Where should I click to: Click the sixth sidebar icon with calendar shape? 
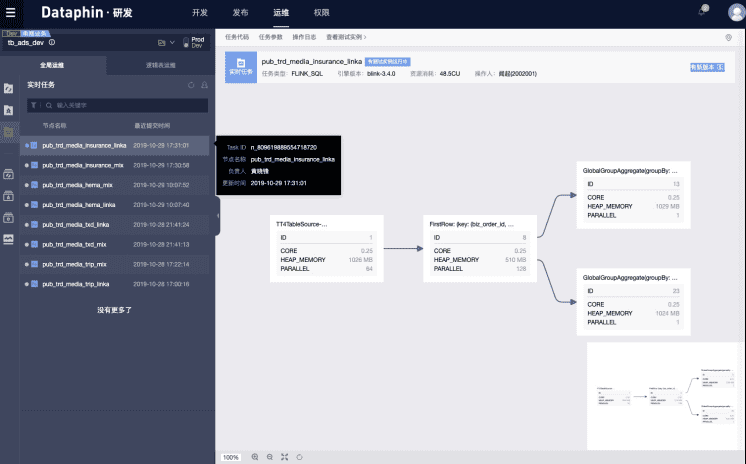pyautogui.click(x=9, y=217)
